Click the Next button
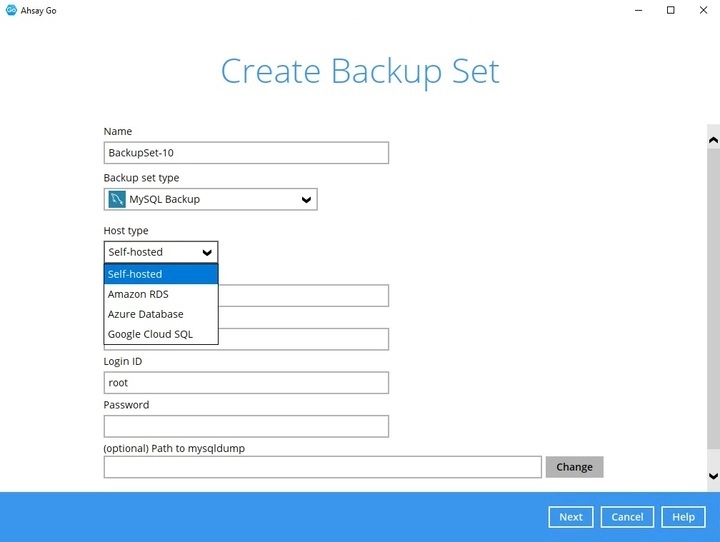 (x=571, y=517)
